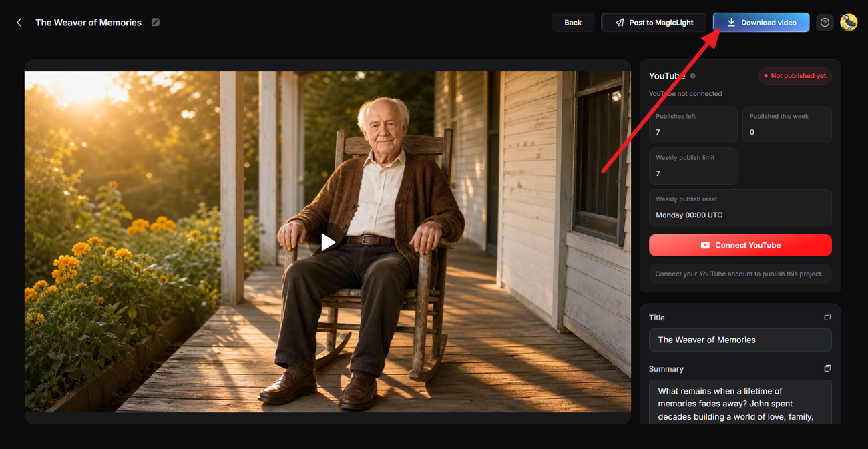Post the video to MagicLight
The image size is (868, 449).
654,23
